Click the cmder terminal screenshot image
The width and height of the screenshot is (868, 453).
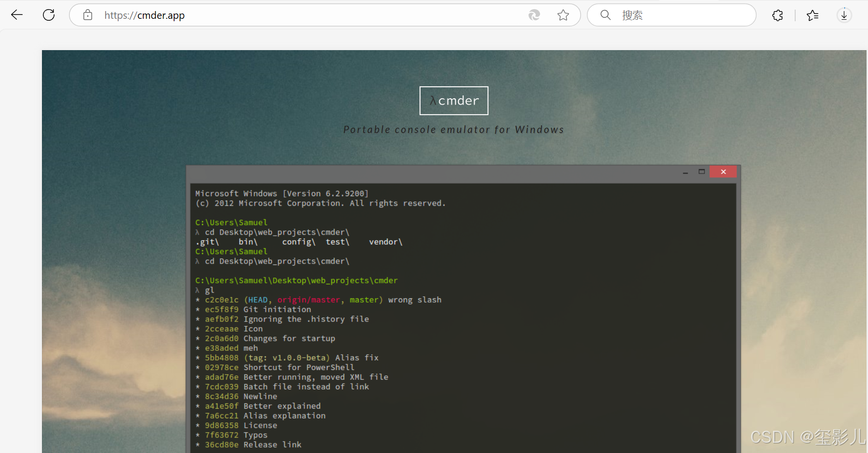(x=463, y=309)
